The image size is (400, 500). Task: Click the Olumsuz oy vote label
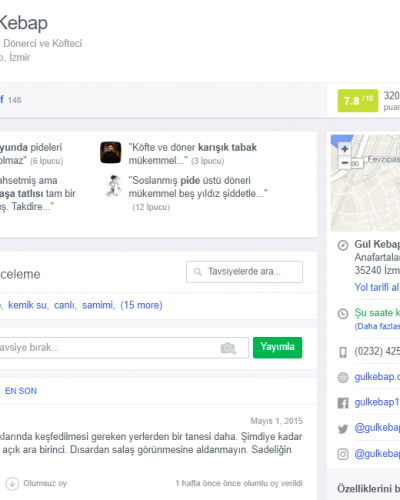pyautogui.click(x=45, y=483)
